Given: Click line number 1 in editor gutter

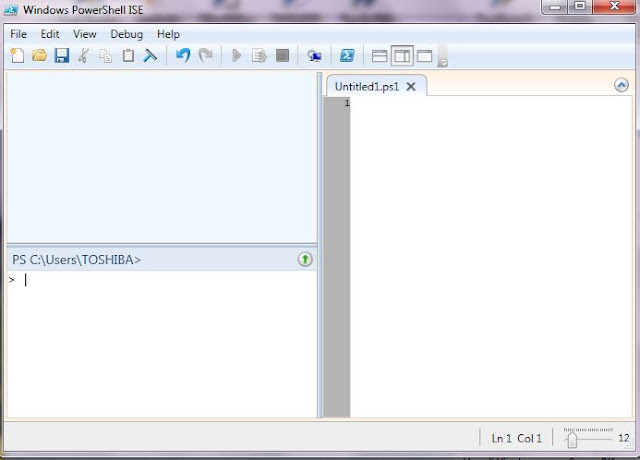Looking at the screenshot, I should tap(347, 103).
